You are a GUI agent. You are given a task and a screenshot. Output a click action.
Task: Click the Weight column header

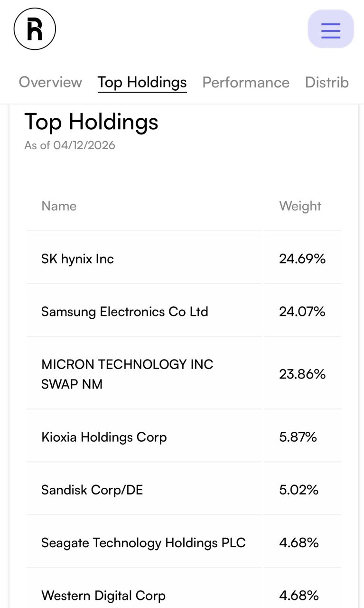pos(300,206)
